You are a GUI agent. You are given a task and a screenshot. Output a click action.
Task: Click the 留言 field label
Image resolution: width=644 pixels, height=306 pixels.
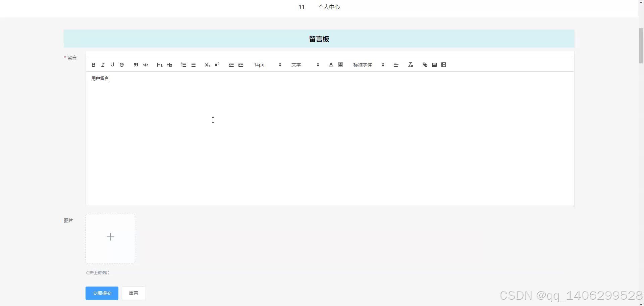[x=72, y=58]
